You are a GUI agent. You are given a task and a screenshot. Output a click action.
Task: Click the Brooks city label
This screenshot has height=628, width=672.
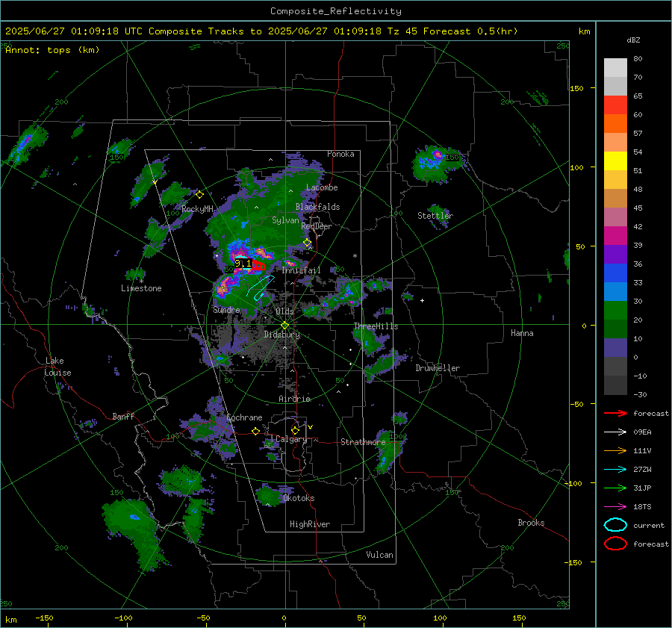(531, 523)
